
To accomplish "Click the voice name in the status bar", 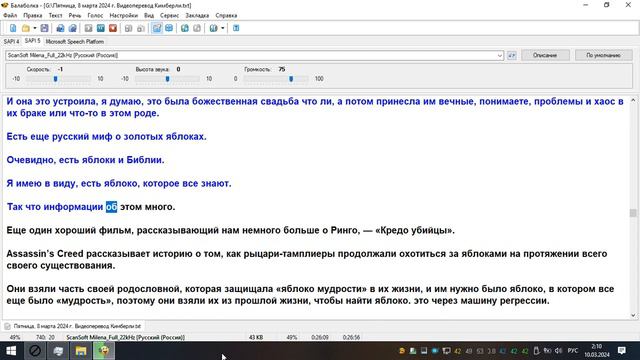I will click(125, 338).
